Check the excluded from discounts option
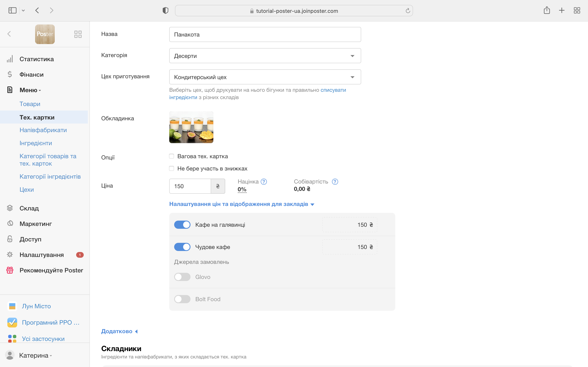Screen dimensions: 588x367 171,168
